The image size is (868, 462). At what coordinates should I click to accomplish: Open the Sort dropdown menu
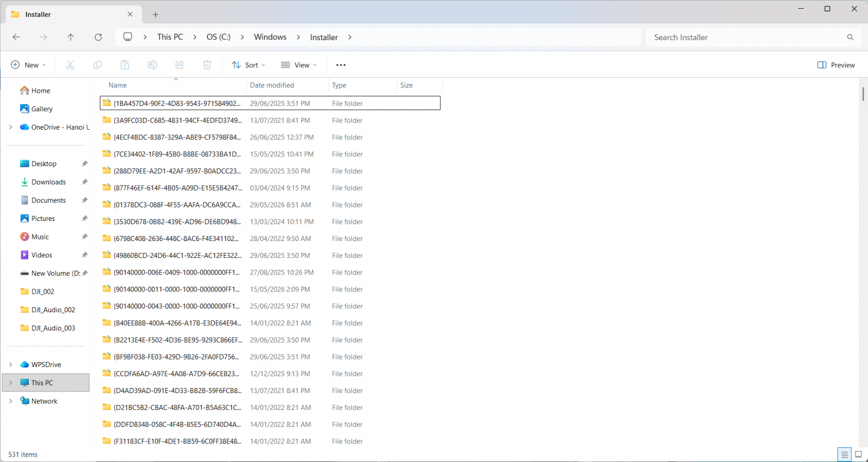(248, 65)
